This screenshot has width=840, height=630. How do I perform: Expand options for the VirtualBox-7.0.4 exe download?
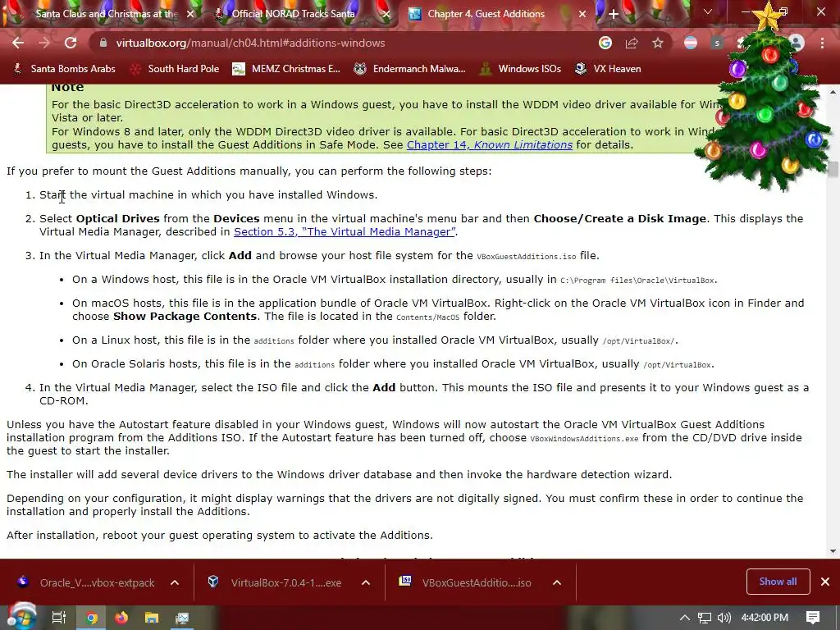pyautogui.click(x=366, y=582)
